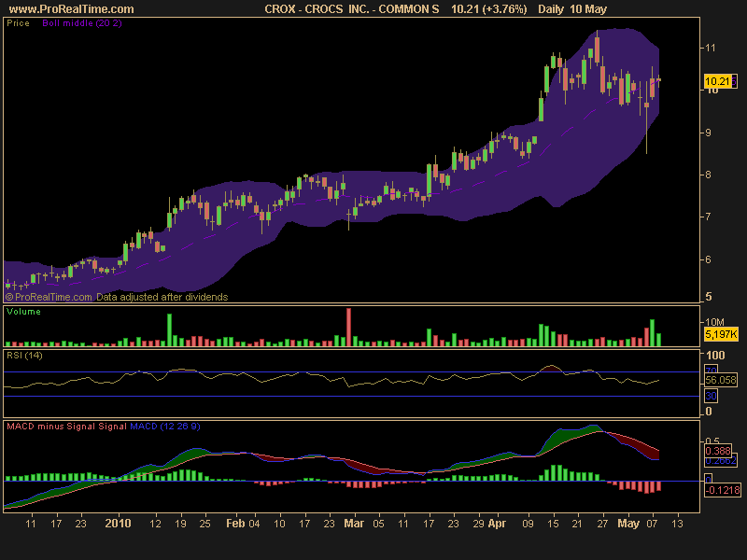The width and height of the screenshot is (747, 560).
Task: Click the 9 price axis label
Action: coord(708,133)
